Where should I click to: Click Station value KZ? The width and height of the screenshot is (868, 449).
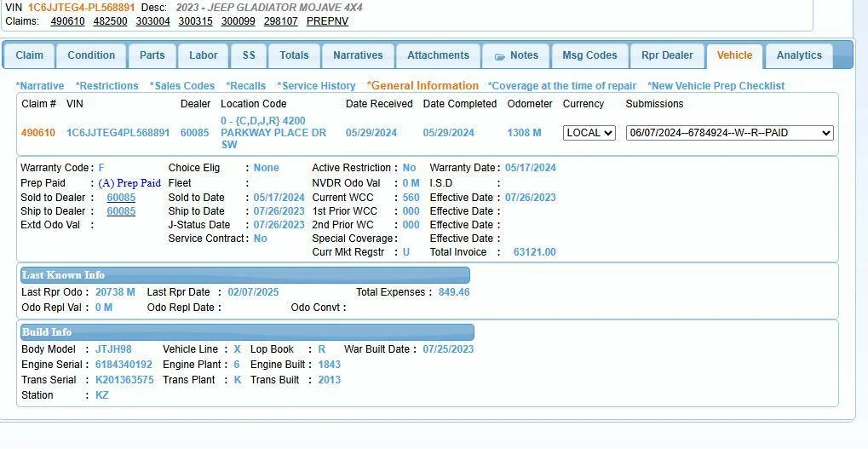(x=102, y=396)
